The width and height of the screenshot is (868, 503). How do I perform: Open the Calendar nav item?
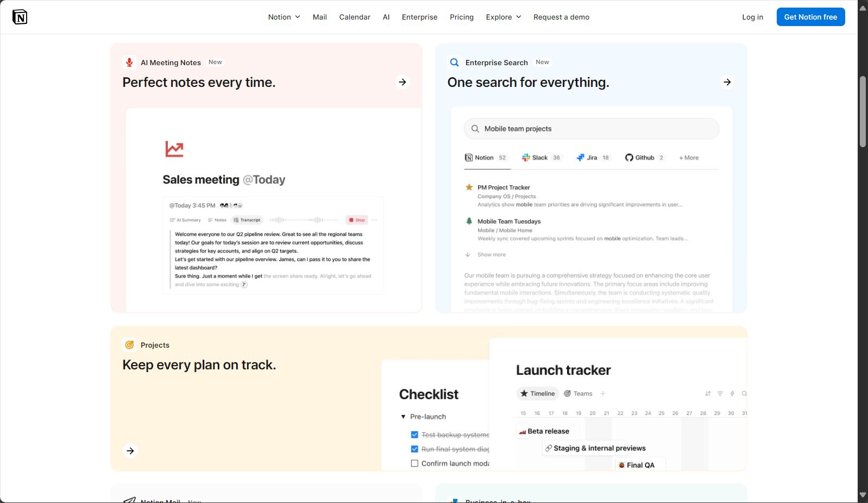point(355,17)
